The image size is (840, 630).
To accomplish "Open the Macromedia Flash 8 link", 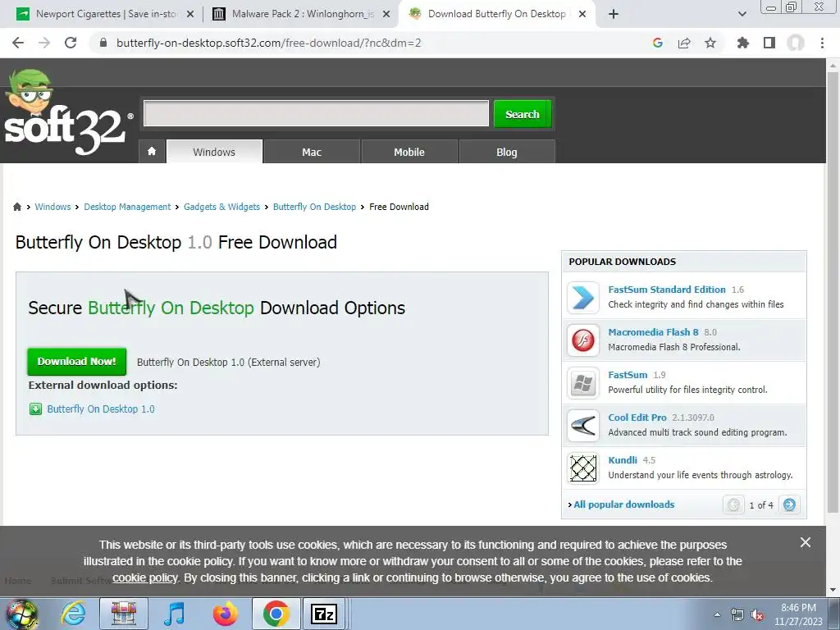I will [x=653, y=332].
